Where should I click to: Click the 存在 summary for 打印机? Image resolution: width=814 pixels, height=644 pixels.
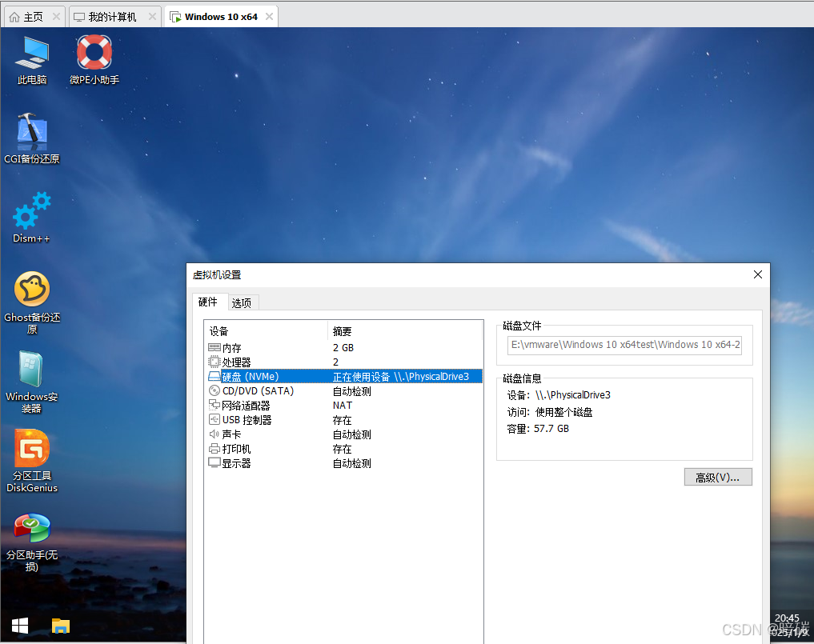click(342, 449)
